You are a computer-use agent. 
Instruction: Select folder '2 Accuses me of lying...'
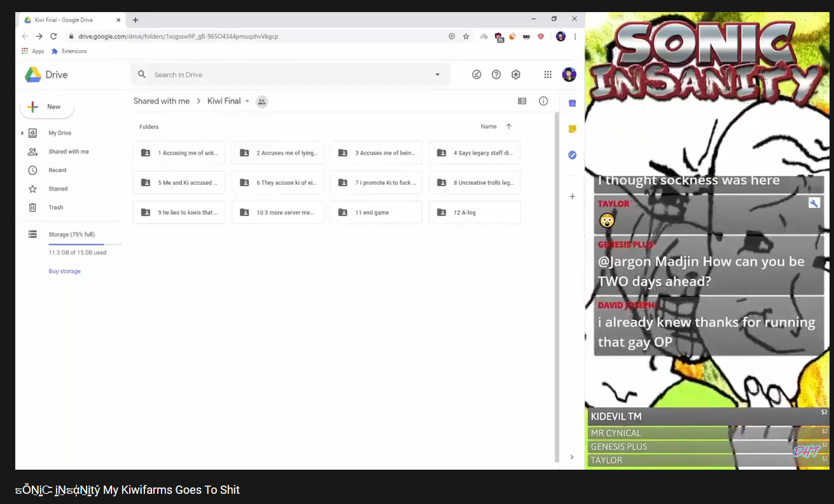(x=277, y=153)
